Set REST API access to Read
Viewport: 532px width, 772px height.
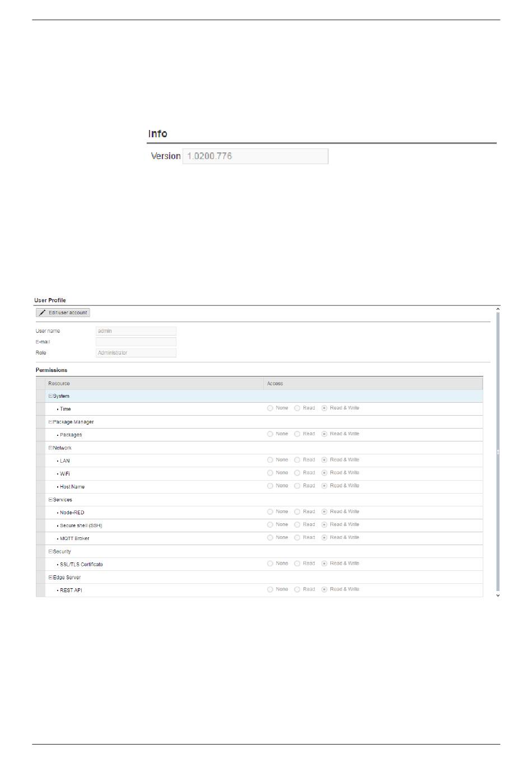297,589
